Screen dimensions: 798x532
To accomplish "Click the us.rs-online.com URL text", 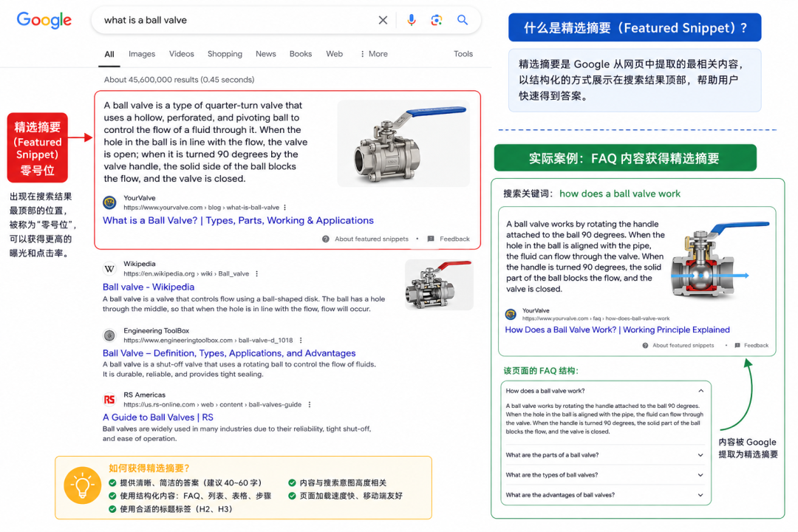I will point(212,405).
